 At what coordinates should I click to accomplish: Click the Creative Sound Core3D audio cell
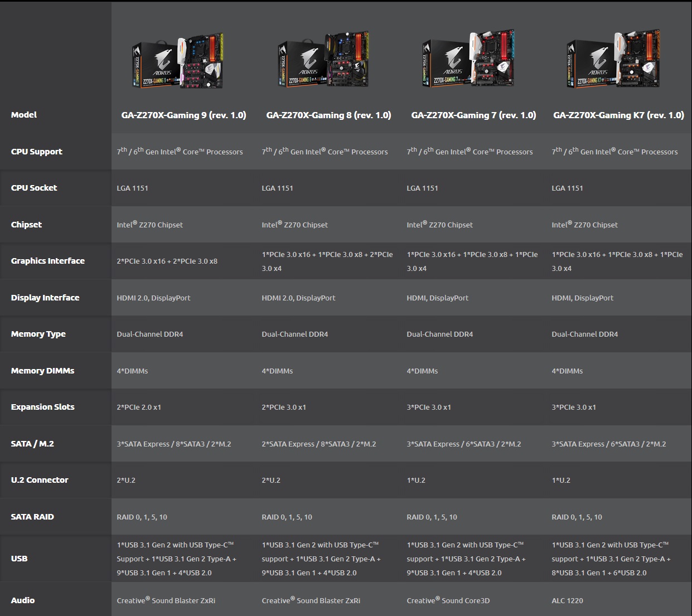click(448, 601)
